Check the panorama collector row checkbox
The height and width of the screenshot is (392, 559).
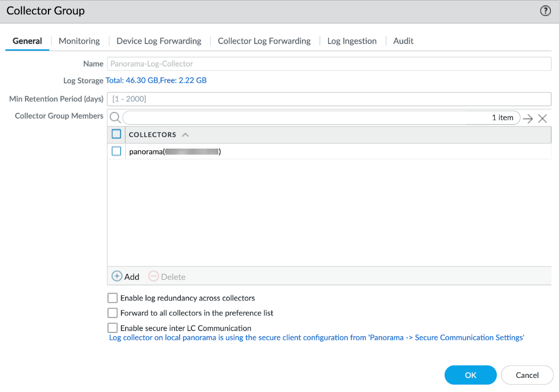coord(116,151)
